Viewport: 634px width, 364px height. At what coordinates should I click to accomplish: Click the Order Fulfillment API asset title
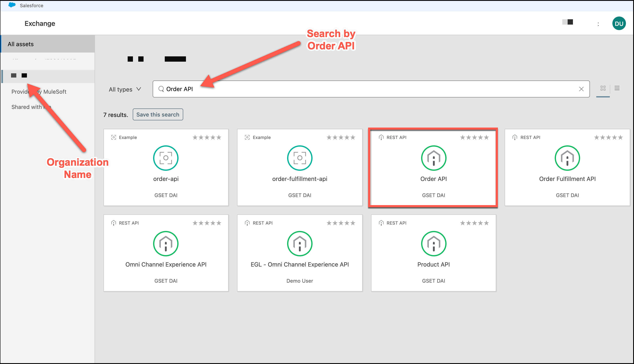pyautogui.click(x=567, y=179)
